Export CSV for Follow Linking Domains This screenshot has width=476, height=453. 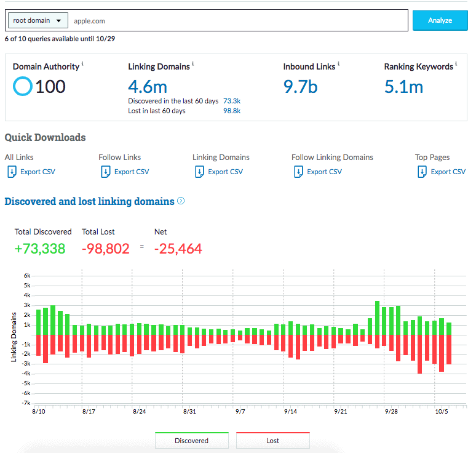point(325,172)
